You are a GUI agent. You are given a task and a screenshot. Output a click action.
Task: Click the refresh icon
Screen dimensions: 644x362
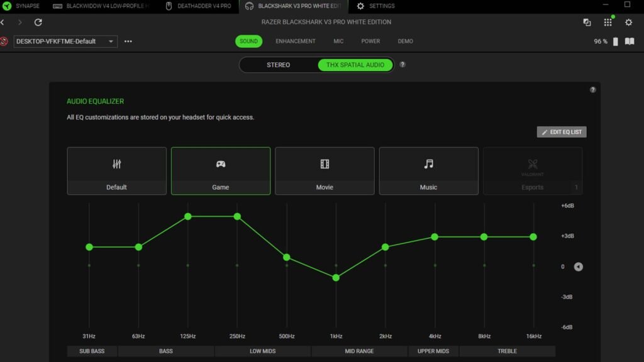[38, 22]
